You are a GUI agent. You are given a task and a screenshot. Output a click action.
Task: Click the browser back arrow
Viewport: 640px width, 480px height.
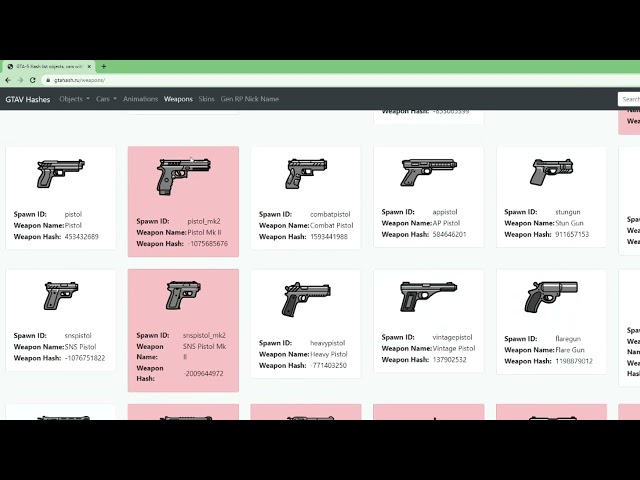[x=8, y=80]
